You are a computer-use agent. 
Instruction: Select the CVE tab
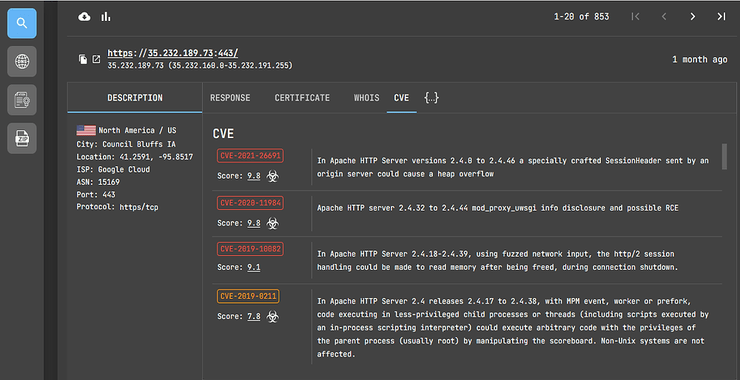[402, 98]
